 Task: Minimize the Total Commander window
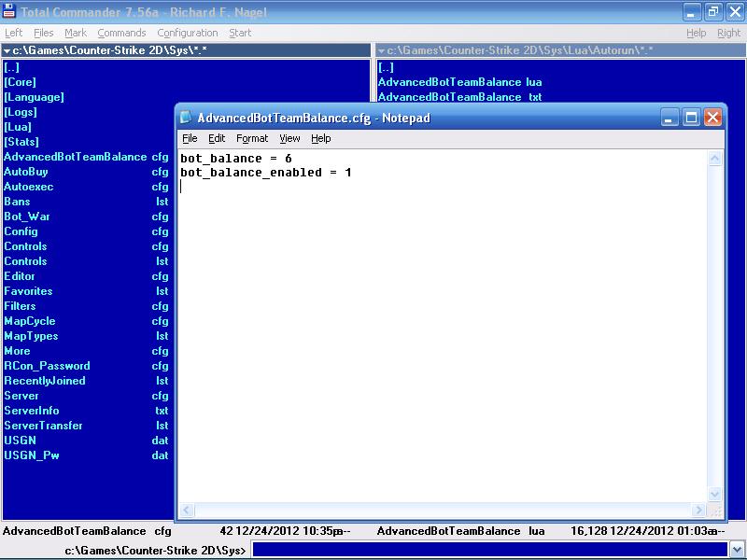click(691, 12)
